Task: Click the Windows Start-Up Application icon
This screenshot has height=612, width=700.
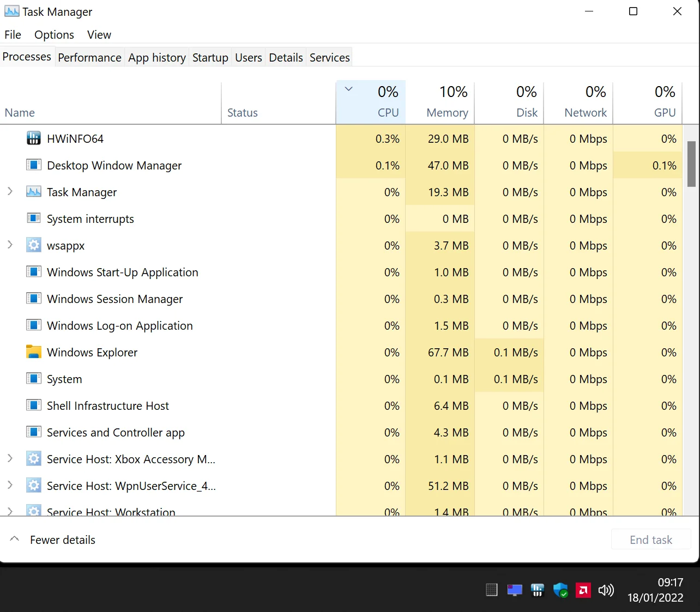Action: pyautogui.click(x=34, y=272)
